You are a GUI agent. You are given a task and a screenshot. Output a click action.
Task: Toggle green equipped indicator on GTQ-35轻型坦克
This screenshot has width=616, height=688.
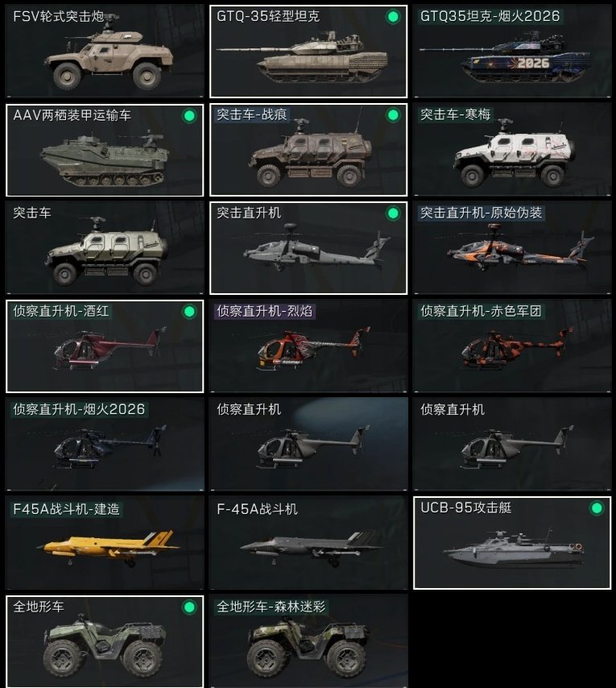(393, 17)
